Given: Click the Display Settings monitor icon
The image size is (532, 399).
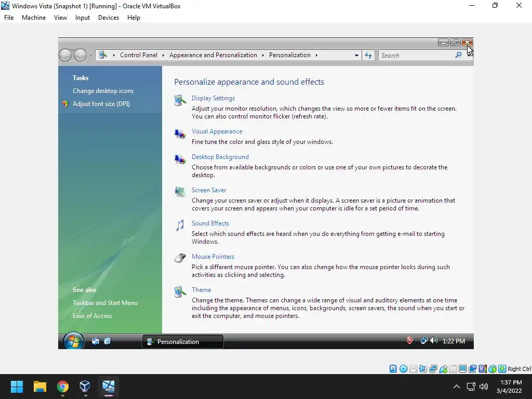Looking at the screenshot, I should click(180, 101).
